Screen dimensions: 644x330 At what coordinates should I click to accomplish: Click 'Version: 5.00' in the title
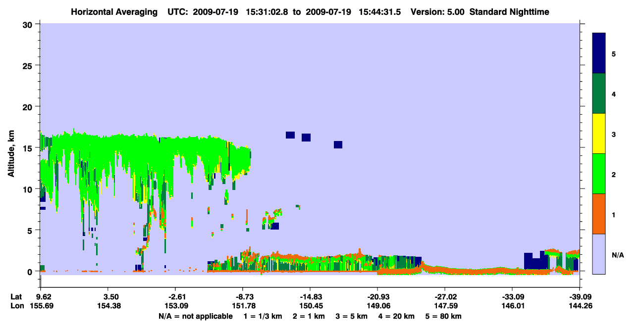point(437,12)
